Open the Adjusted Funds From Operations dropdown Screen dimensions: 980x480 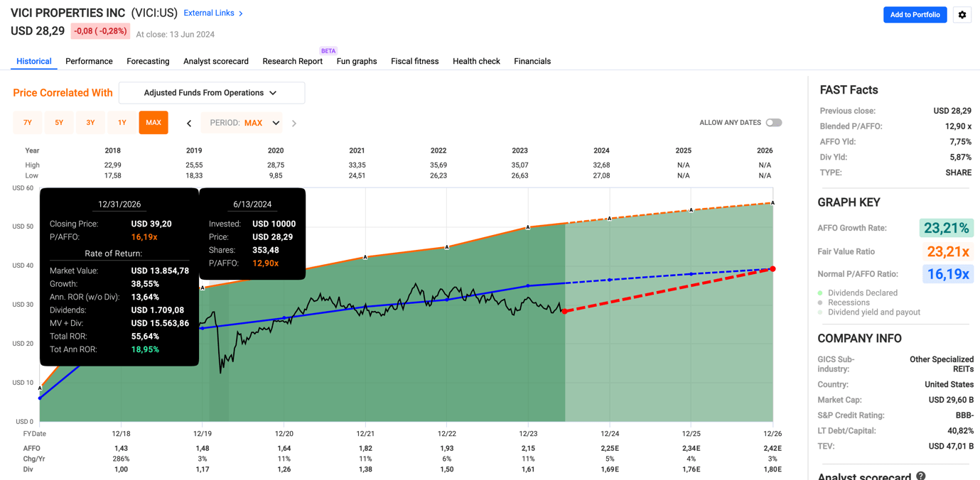pos(211,93)
